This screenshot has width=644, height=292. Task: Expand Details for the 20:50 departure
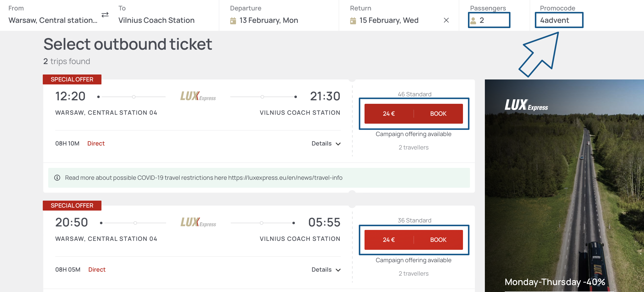tap(326, 270)
